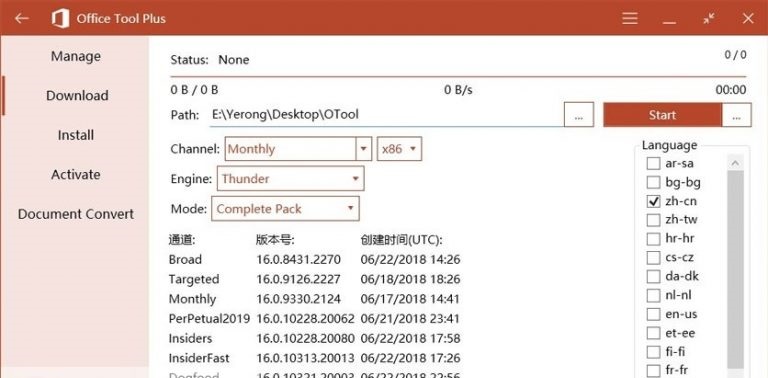768x378 pixels.
Task: Check the bg-bg language box
Action: pyautogui.click(x=653, y=183)
